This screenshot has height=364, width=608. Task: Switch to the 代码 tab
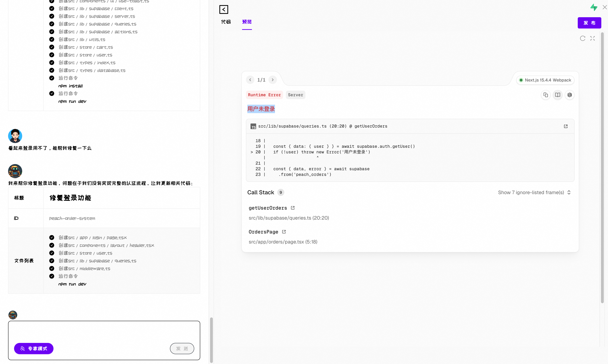(226, 22)
